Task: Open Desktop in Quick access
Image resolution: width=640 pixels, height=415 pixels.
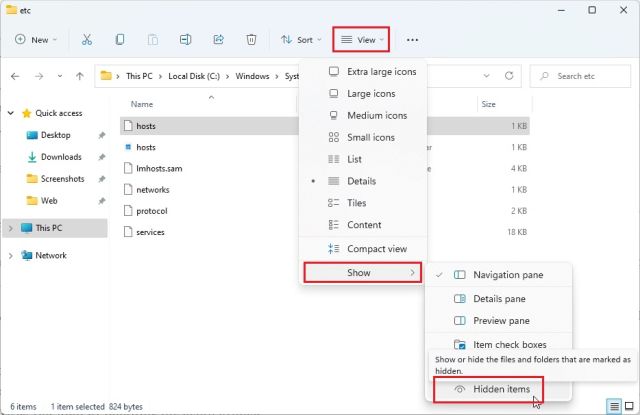Action: tap(56, 135)
